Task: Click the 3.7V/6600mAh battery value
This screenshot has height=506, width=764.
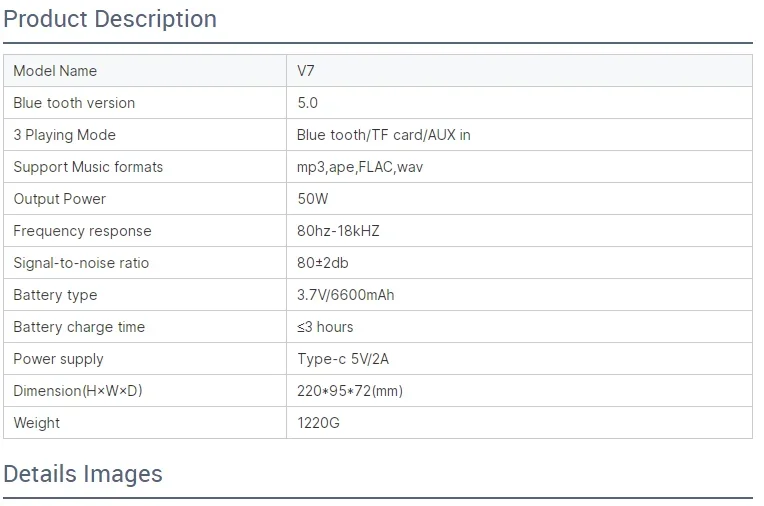Action: click(x=345, y=295)
